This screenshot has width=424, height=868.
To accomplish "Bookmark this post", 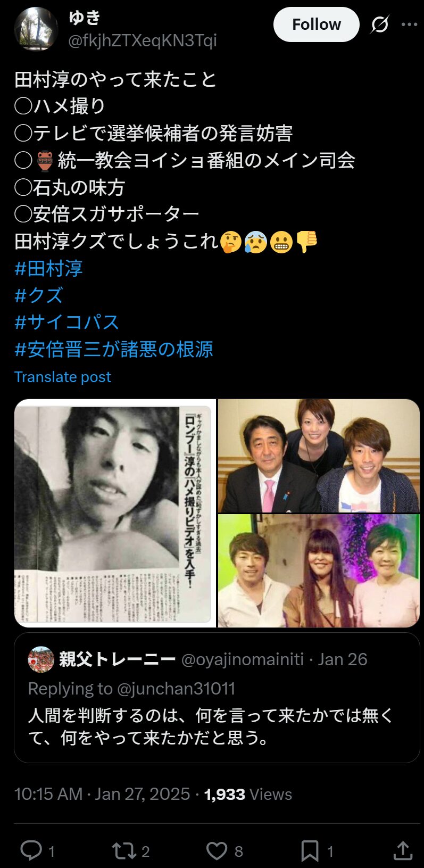I will click(310, 850).
